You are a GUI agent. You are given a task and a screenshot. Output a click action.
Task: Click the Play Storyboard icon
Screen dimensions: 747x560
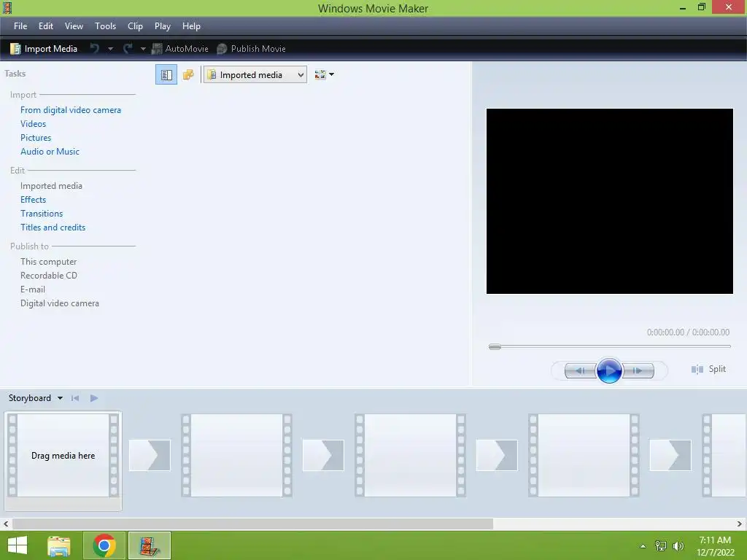[x=94, y=398]
